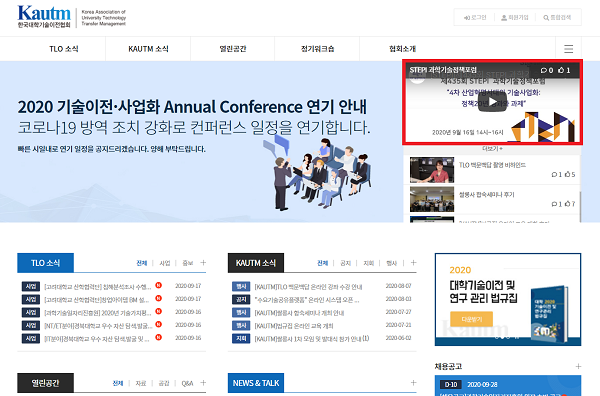Open the IT분야 경북대학교 우수 자산 post
600x396 pixels.
click(96, 339)
